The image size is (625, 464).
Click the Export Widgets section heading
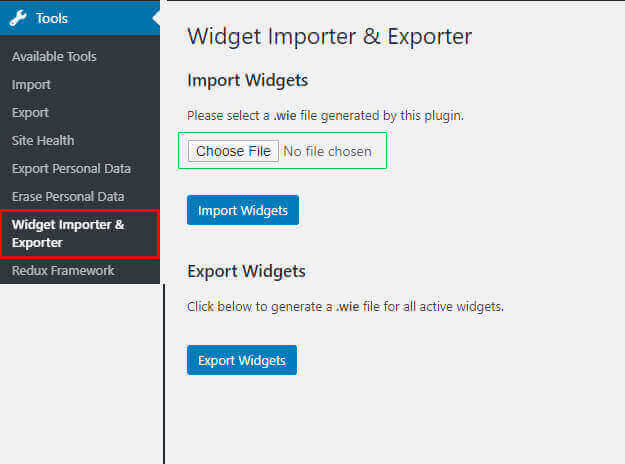point(246,271)
